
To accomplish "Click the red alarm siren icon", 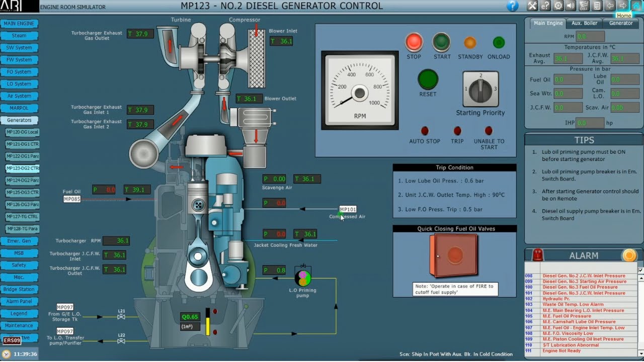I will [538, 255].
